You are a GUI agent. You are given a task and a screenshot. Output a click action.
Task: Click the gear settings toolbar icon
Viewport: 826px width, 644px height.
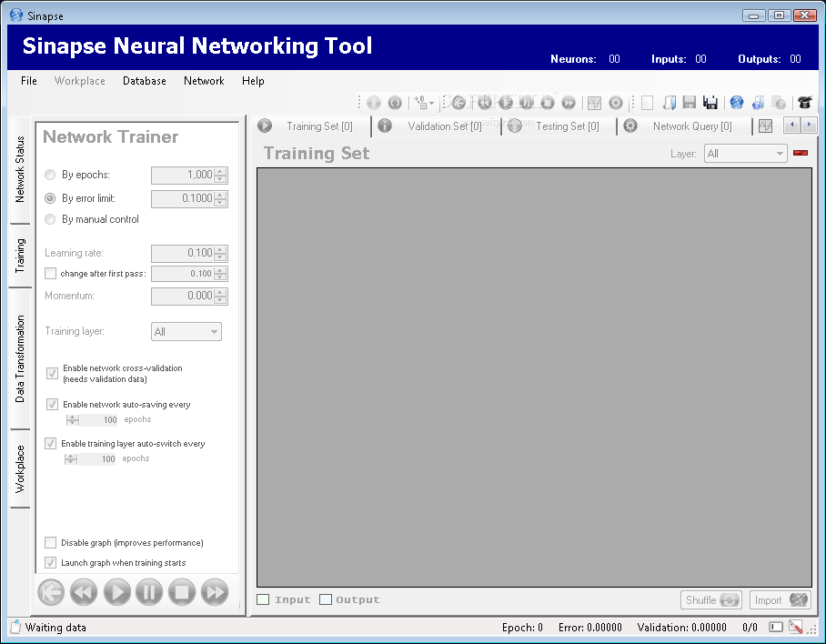point(616,103)
